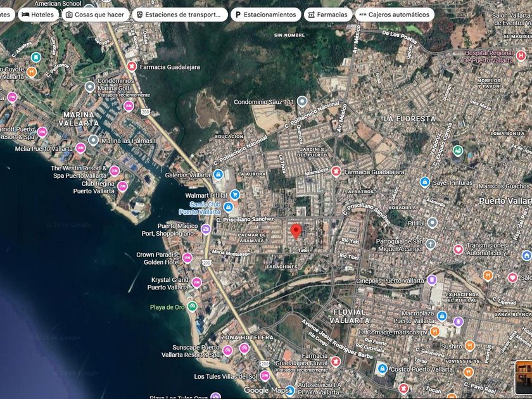Click the 'Mariscos Guachos' place label
The height and width of the screenshot is (399, 532).
pyautogui.click(x=504, y=186)
